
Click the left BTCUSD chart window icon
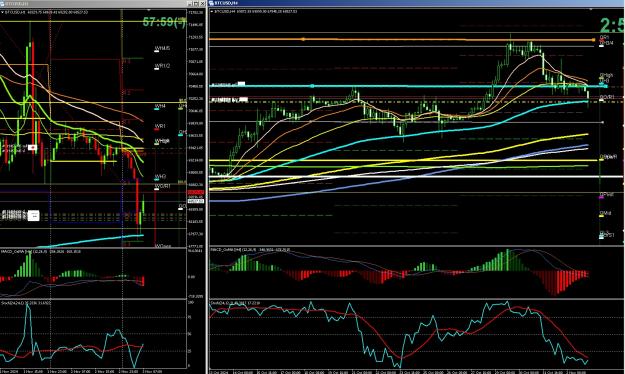coord(2,3)
